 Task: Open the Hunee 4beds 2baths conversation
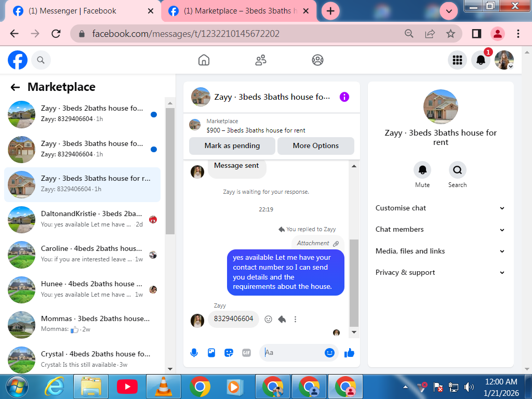pyautogui.click(x=82, y=290)
